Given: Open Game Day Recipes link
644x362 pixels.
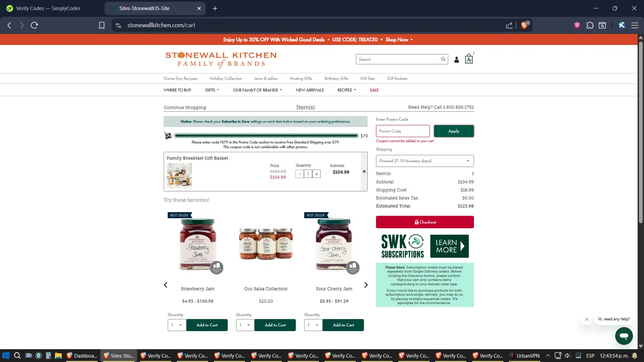Looking at the screenshot, I should click(180, 78).
